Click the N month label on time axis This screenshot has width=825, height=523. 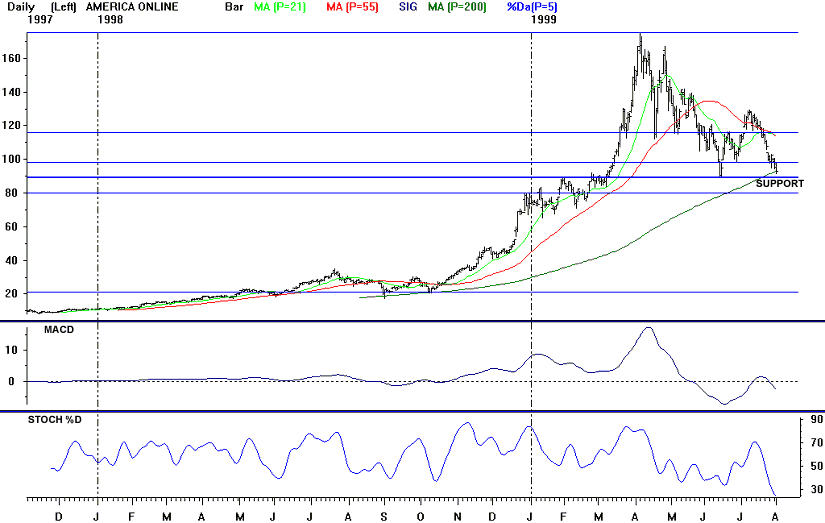(457, 517)
